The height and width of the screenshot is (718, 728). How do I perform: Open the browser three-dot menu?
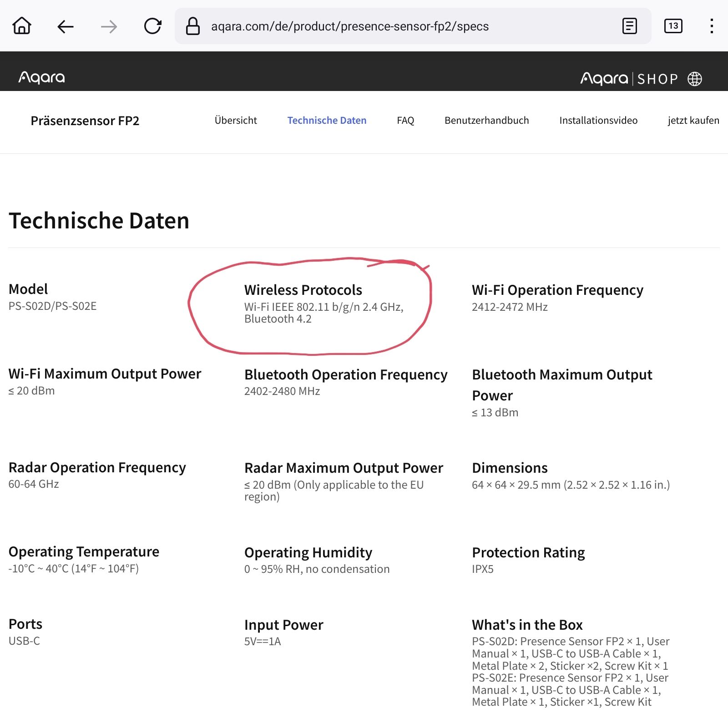tap(712, 26)
